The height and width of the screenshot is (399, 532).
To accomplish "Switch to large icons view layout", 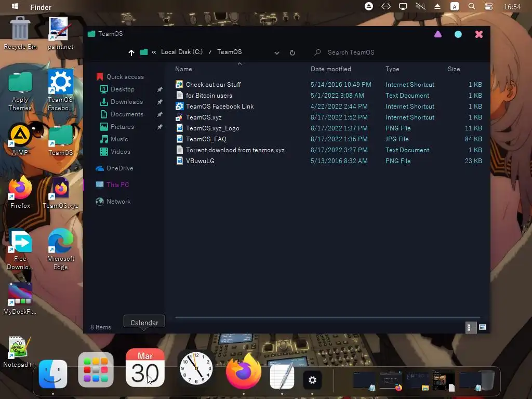I will point(483,327).
